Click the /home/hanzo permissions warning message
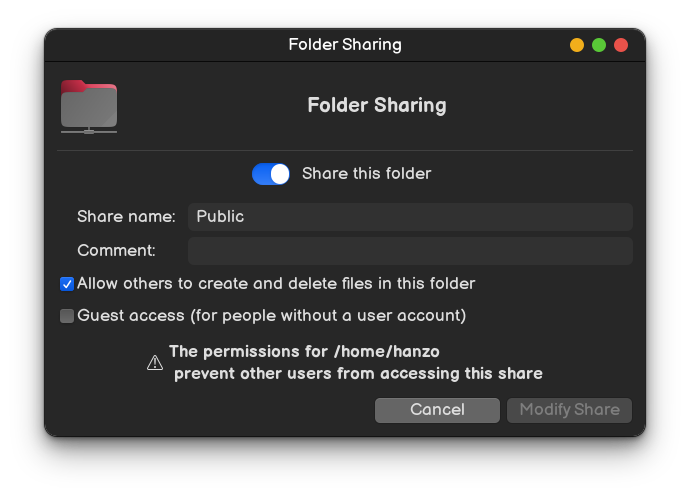The height and width of the screenshot is (497, 690). (356, 362)
